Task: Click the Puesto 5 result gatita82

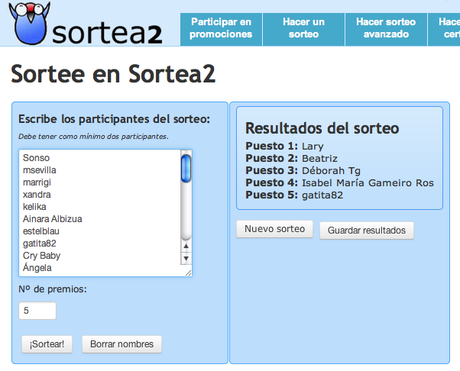Action: coord(322,195)
